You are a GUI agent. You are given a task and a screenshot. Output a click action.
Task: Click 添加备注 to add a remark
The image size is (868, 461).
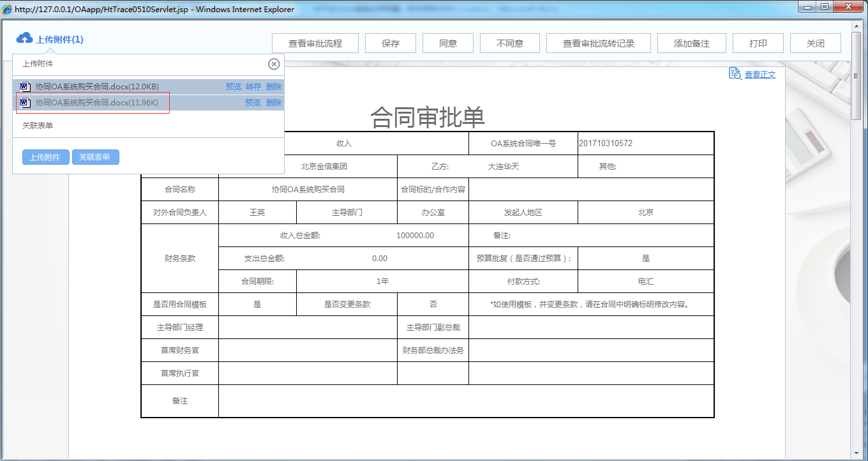pyautogui.click(x=692, y=43)
